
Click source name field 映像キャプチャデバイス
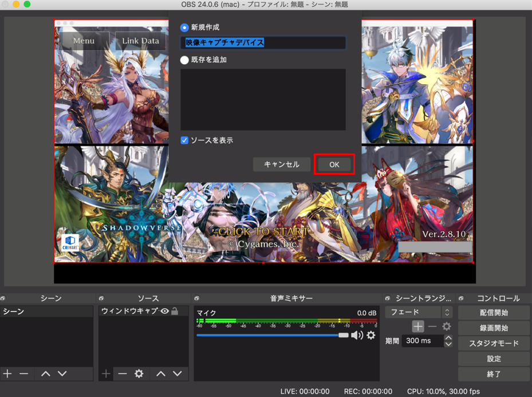point(263,43)
